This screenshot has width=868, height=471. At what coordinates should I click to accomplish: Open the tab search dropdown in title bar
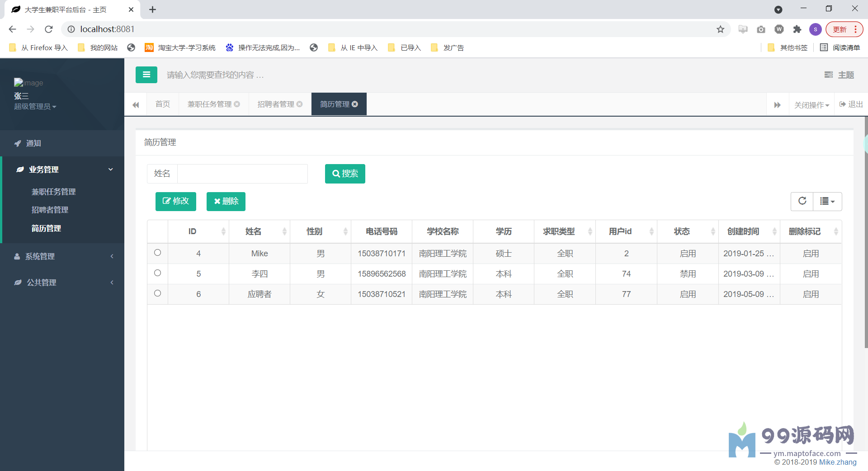tap(778, 9)
